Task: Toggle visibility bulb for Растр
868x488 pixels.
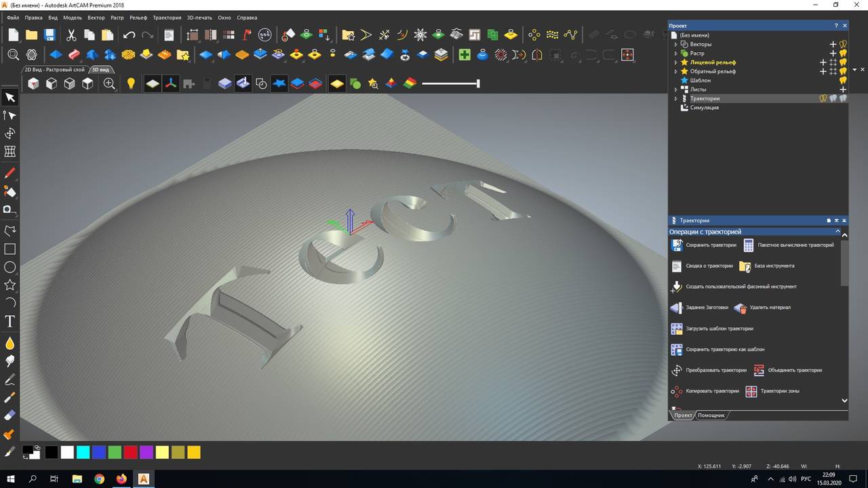Action: pos(844,53)
